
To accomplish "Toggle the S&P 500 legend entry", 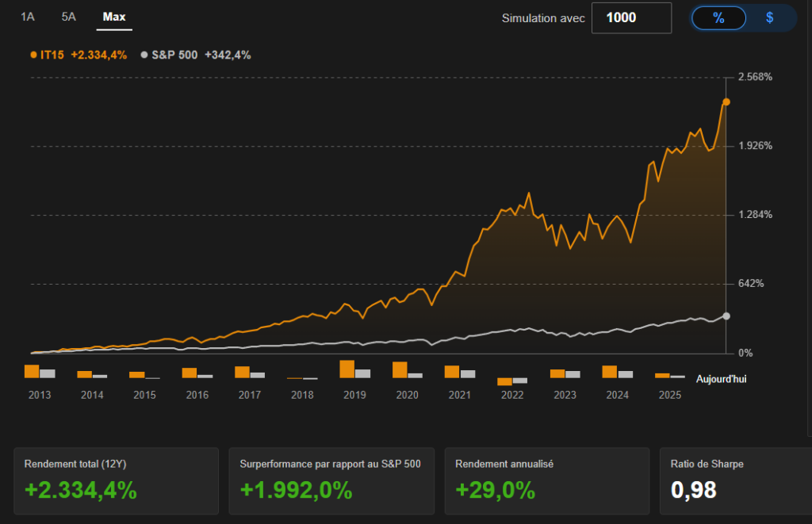I will pyautogui.click(x=174, y=55).
